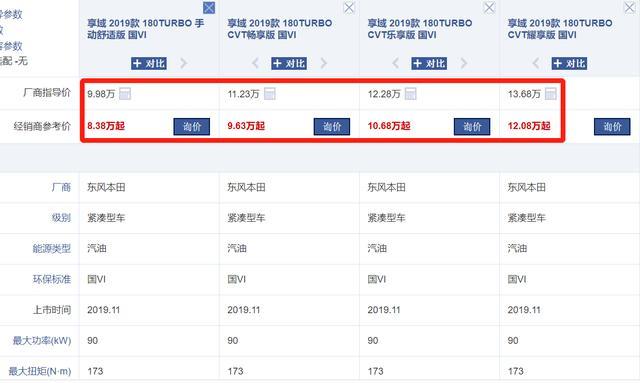
Task: Click power value 90 in CVT耀享版 column
Action: pyautogui.click(x=513, y=341)
